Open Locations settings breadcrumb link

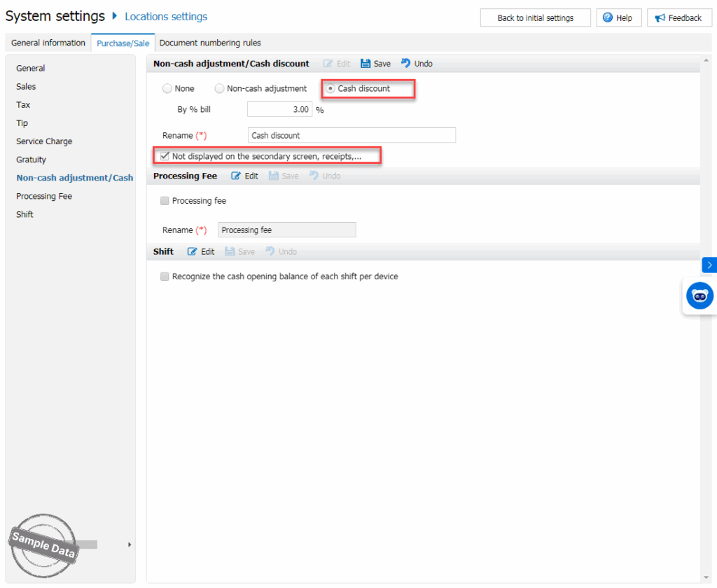pos(166,16)
